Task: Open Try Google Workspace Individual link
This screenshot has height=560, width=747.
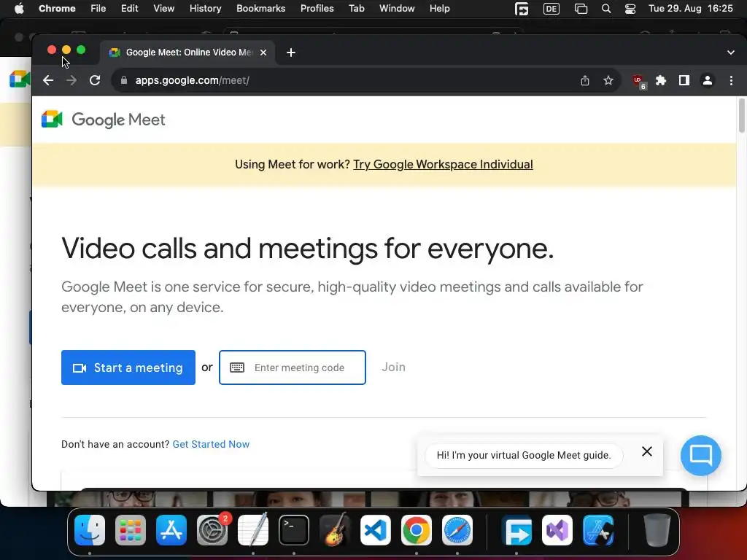Action: [x=443, y=164]
